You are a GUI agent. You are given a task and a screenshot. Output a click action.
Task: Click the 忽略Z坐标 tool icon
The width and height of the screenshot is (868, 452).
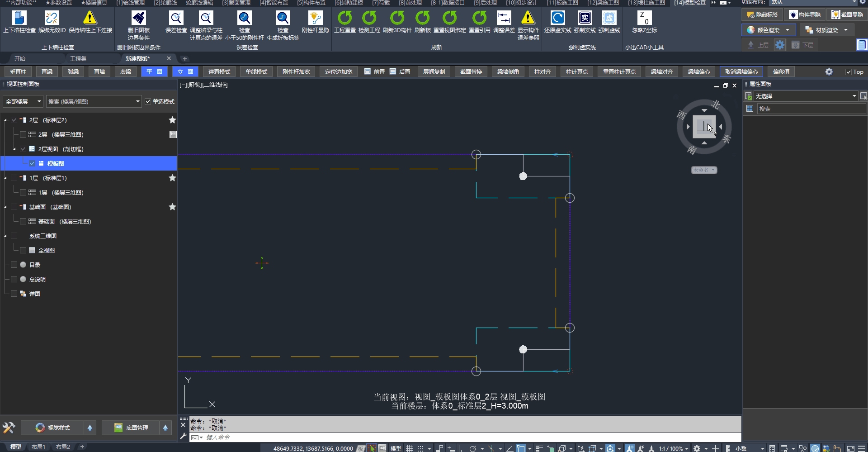point(644,19)
